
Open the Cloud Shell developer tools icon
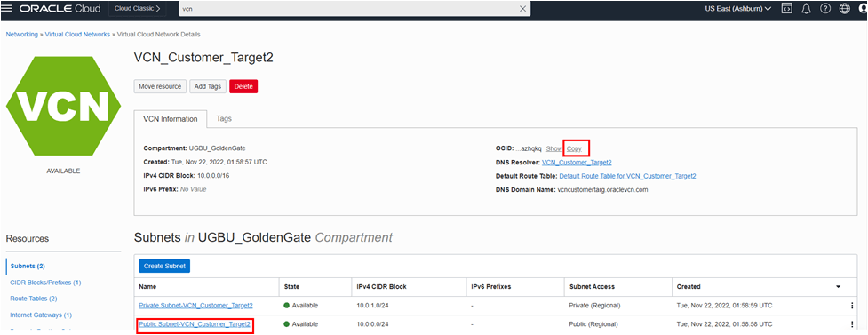(786, 9)
